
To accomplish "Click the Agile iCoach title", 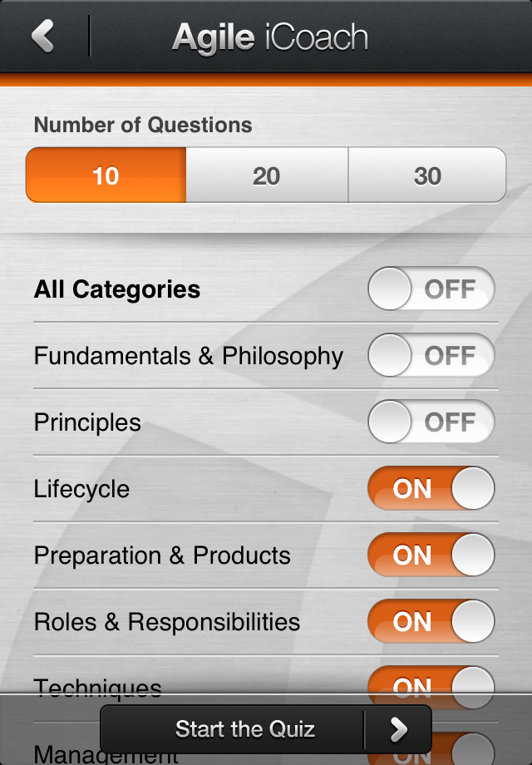I will (x=269, y=37).
